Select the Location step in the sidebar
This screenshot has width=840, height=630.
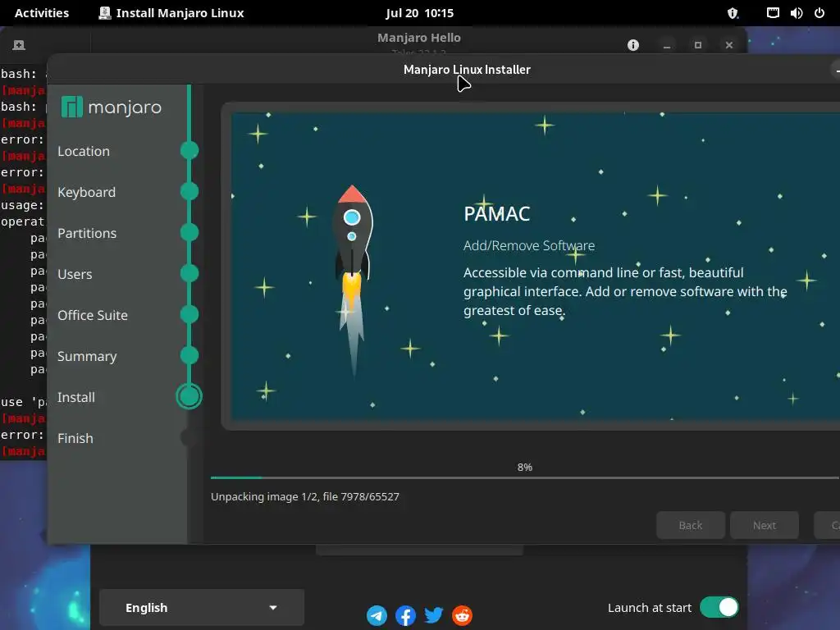pyautogui.click(x=84, y=152)
